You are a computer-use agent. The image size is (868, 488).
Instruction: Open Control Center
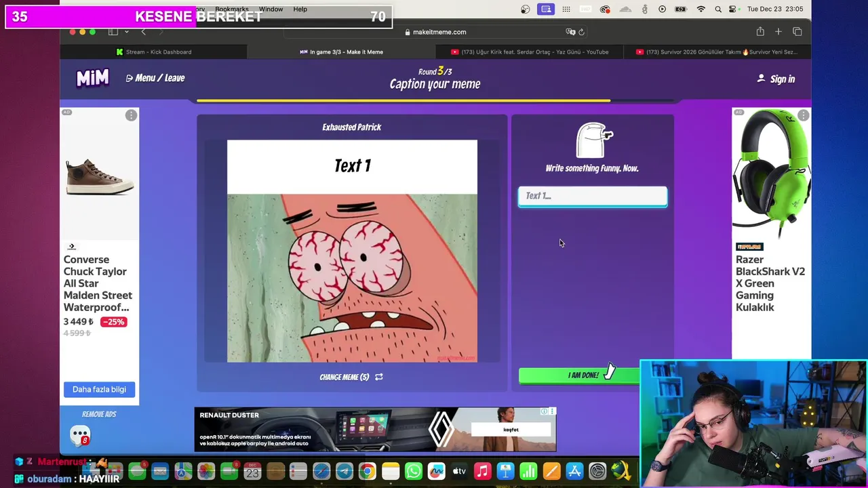tap(732, 9)
